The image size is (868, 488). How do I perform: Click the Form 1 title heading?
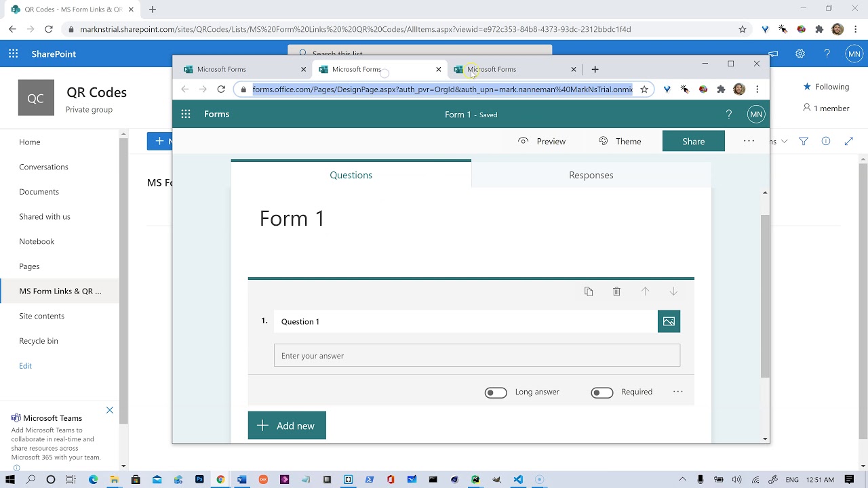pos(292,218)
